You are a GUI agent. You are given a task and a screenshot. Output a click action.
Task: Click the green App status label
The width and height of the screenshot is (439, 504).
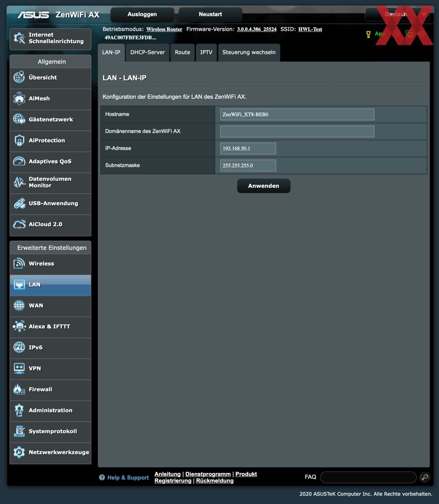tap(380, 34)
